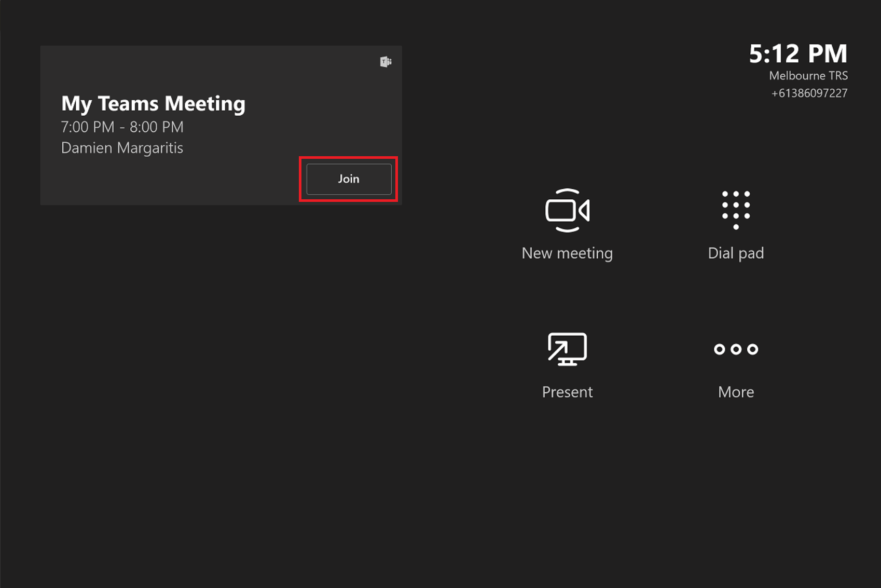This screenshot has width=881, height=588.
Task: Select the three-dot ellipsis icon above More
Action: point(735,349)
